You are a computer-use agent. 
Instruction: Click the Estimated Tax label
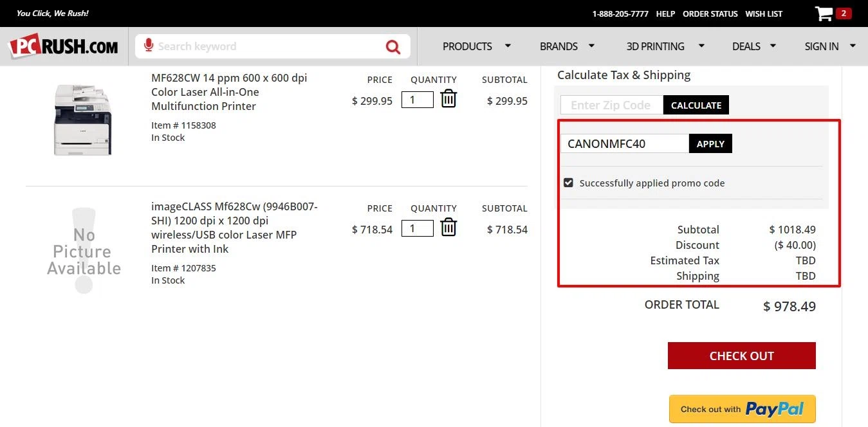685,260
